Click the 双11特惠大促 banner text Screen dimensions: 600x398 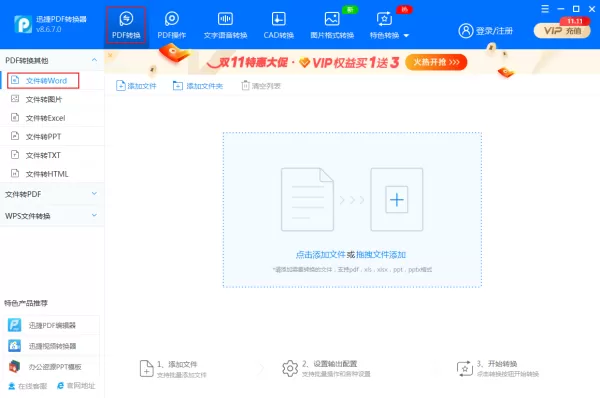tap(253, 62)
